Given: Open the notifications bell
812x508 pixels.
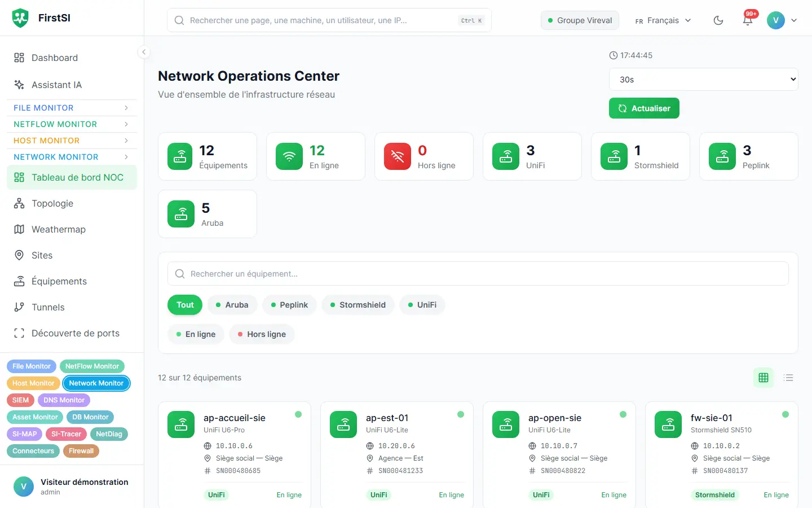Looking at the screenshot, I should coord(748,20).
